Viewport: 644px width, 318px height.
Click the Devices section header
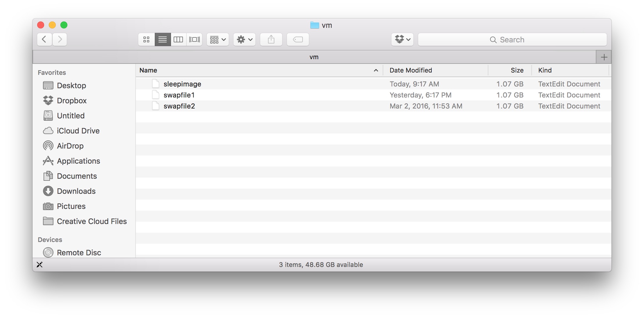50,240
